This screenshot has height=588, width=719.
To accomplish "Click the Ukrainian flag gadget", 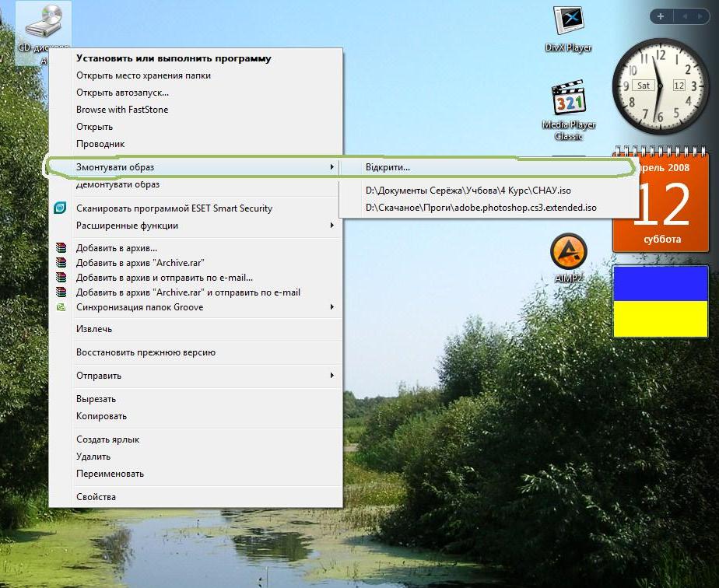I will tap(661, 302).
